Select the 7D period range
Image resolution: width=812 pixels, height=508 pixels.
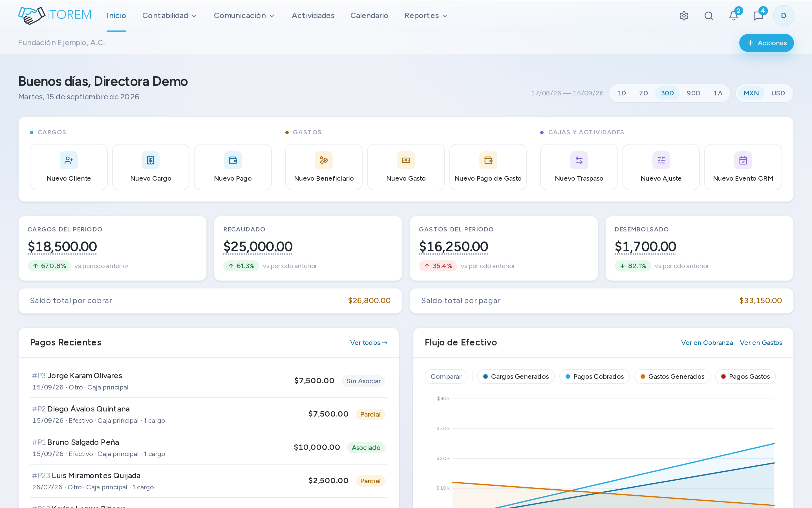click(x=644, y=93)
